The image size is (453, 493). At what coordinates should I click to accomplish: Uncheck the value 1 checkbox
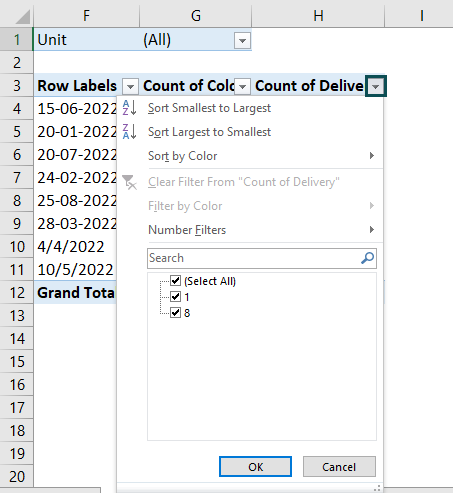coord(175,296)
